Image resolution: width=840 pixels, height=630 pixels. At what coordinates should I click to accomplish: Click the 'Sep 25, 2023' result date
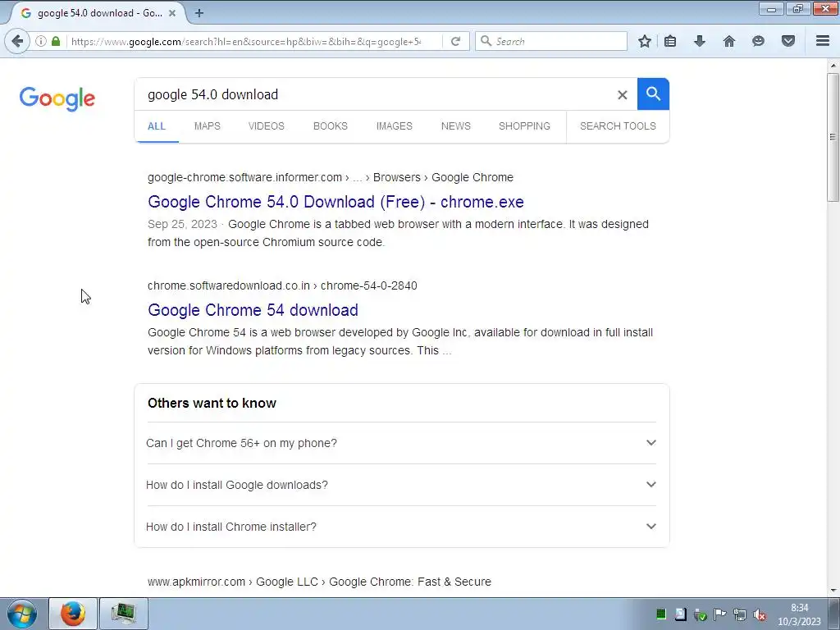(182, 225)
